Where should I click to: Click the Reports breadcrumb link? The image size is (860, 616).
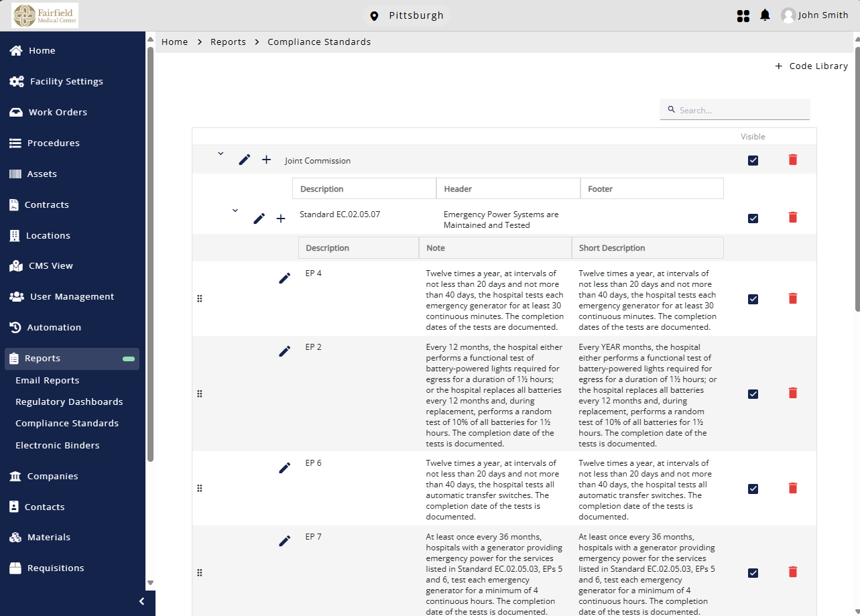[228, 42]
